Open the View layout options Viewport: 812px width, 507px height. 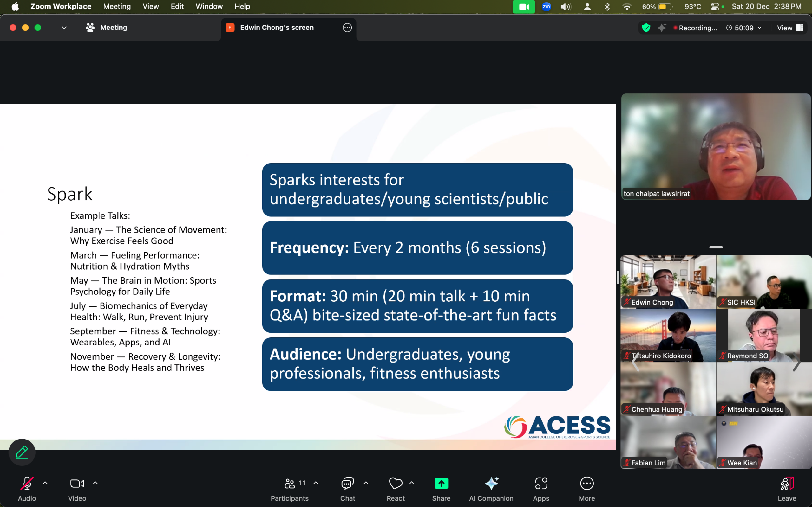tap(790, 28)
